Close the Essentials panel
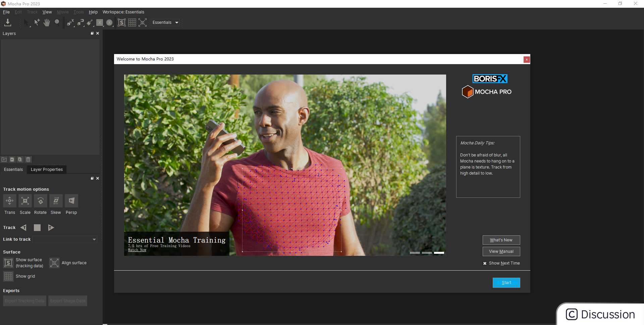 (x=98, y=178)
